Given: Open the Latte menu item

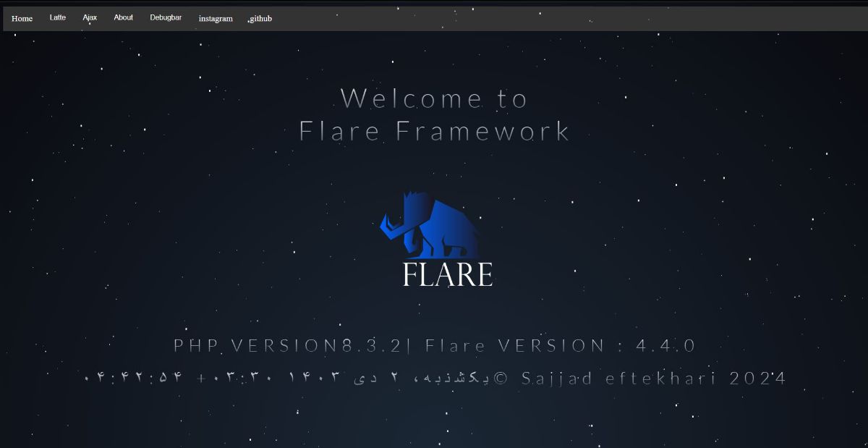Looking at the screenshot, I should tap(58, 17).
